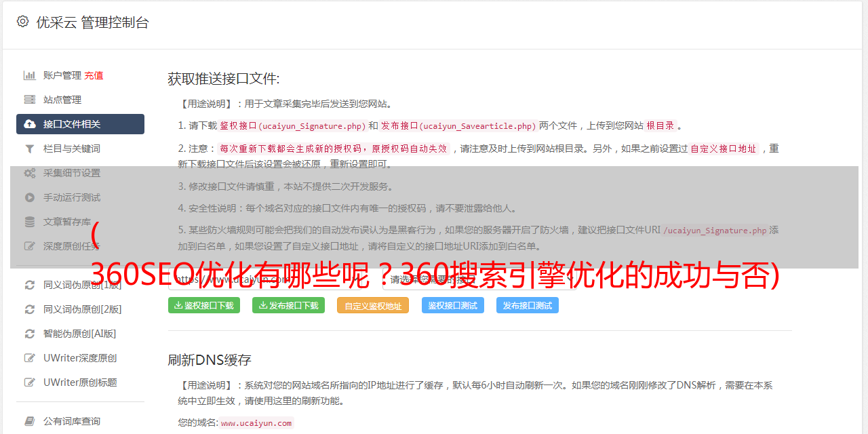Image resolution: width=868 pixels, height=434 pixels.
Task: Click the /ucaiyun_Signature.php URI text
Action: (715, 230)
